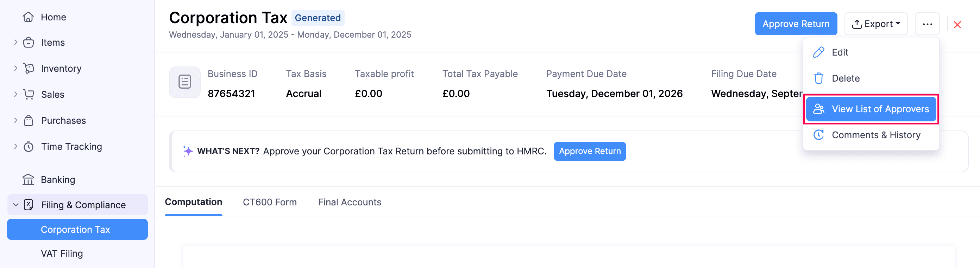Click the Purchases bag icon
This screenshot has height=268, width=980.
tap(29, 121)
